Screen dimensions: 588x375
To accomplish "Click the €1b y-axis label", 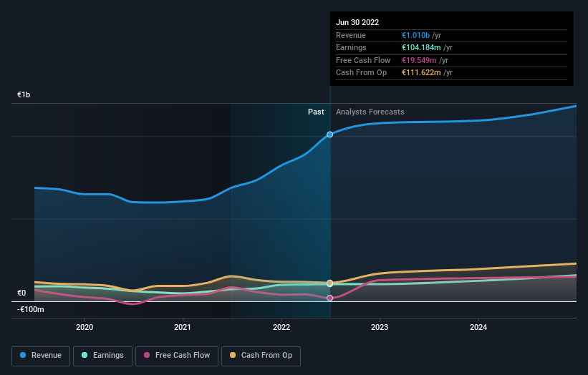I will click(24, 94).
